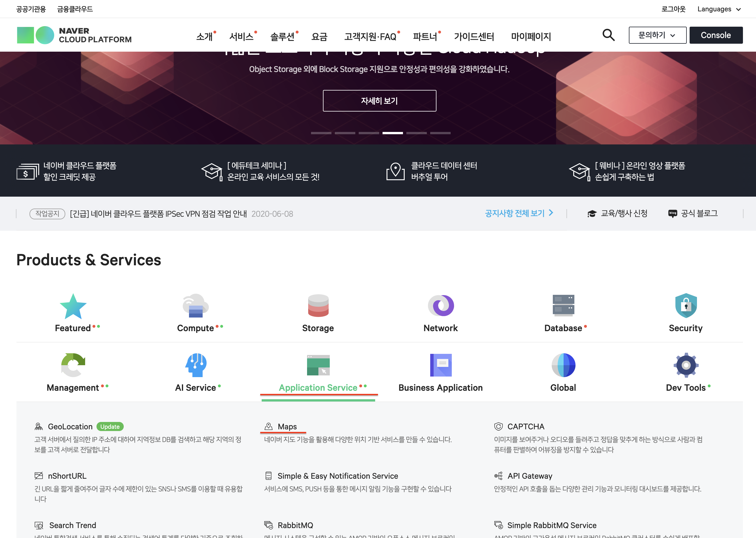Click the Console button

pyautogui.click(x=716, y=35)
